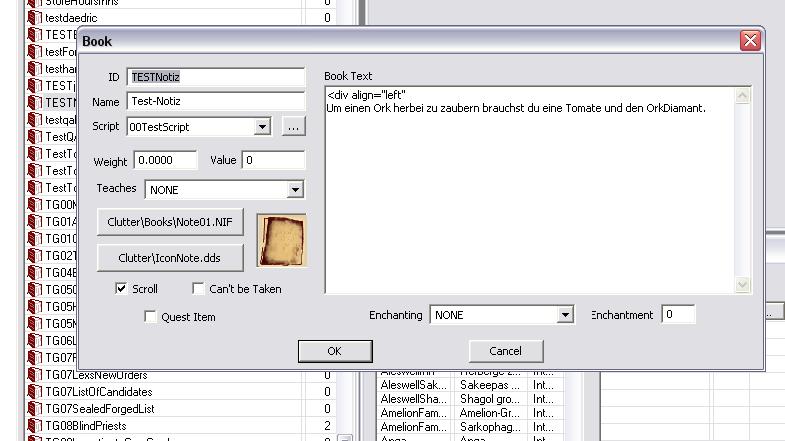Screen dimensions: 785x441
Task: Click the Name field containing Test-Notiz
Action: point(216,101)
